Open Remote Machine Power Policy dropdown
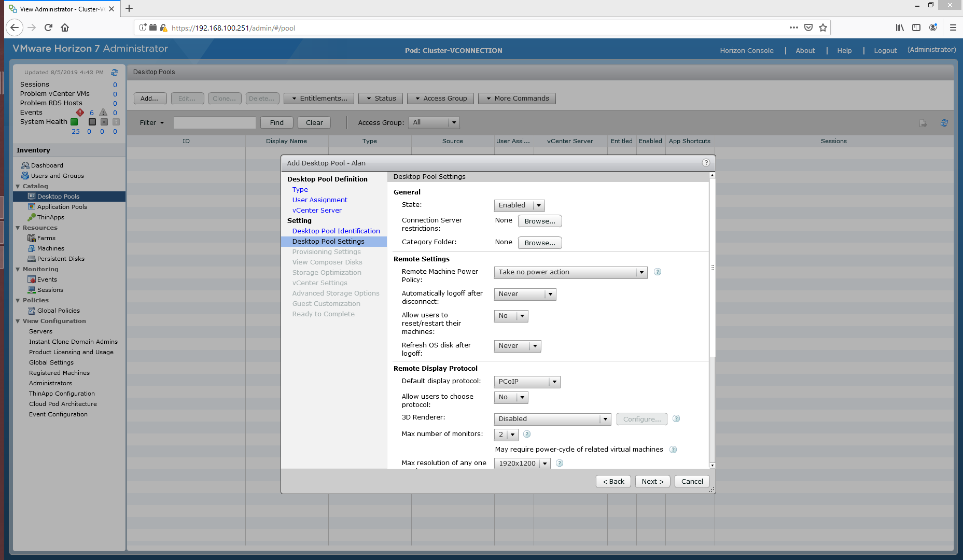Screen dimensions: 963x560 tap(570, 272)
